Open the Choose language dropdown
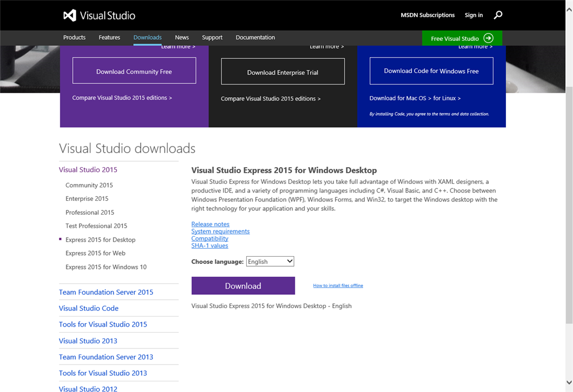This screenshot has height=392, width=573. coord(270,262)
